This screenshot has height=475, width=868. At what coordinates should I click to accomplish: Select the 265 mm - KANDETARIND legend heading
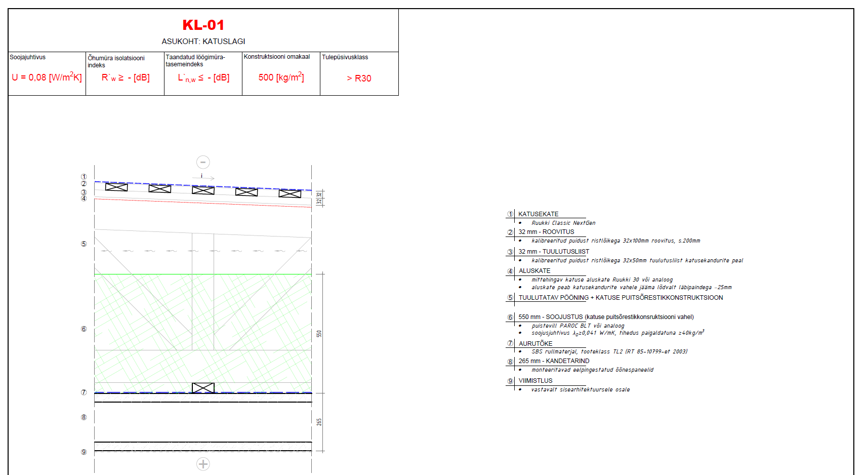[554, 361]
